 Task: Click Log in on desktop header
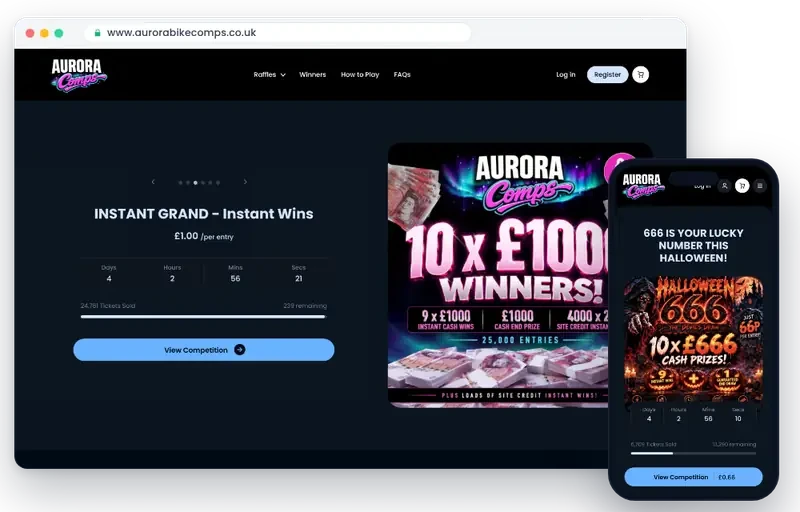565,74
